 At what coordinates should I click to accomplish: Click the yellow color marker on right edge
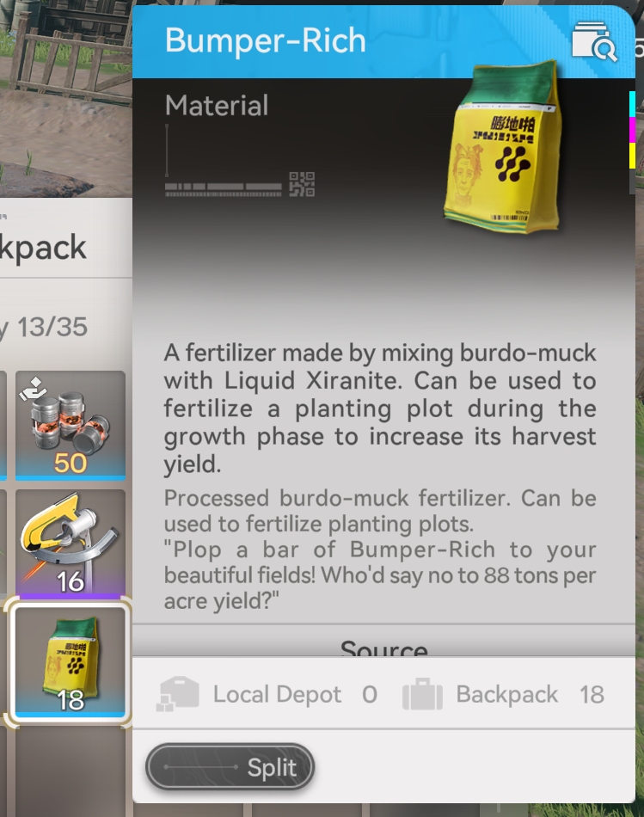pyautogui.click(x=632, y=156)
